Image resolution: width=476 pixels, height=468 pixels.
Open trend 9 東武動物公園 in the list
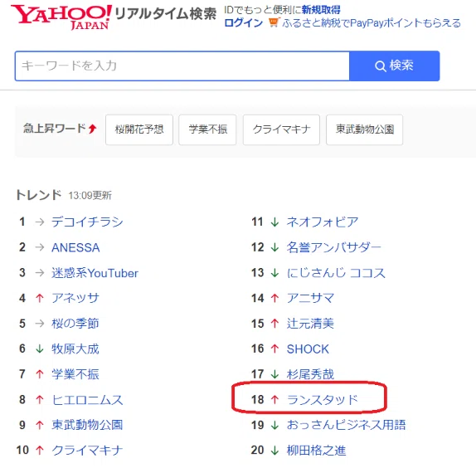click(x=87, y=425)
